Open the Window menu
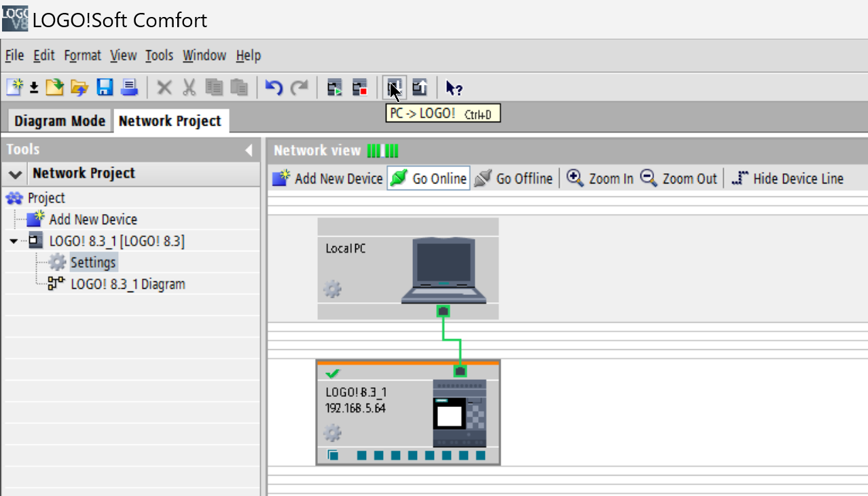Screen dimensions: 868x496 [x=204, y=56]
